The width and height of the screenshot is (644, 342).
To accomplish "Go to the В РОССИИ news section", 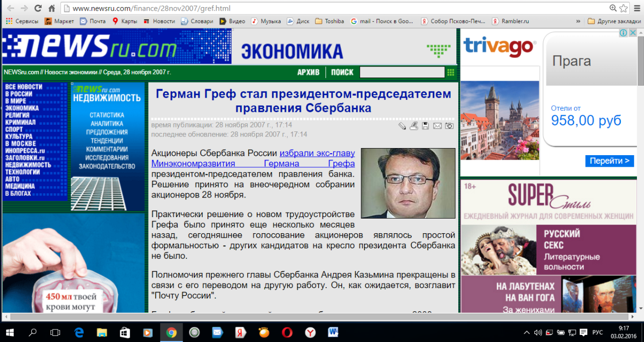I will [x=19, y=94].
